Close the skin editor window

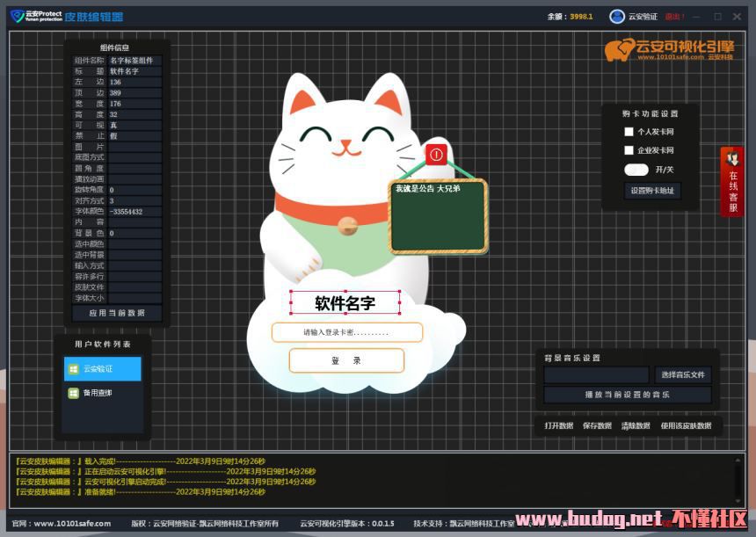(737, 17)
